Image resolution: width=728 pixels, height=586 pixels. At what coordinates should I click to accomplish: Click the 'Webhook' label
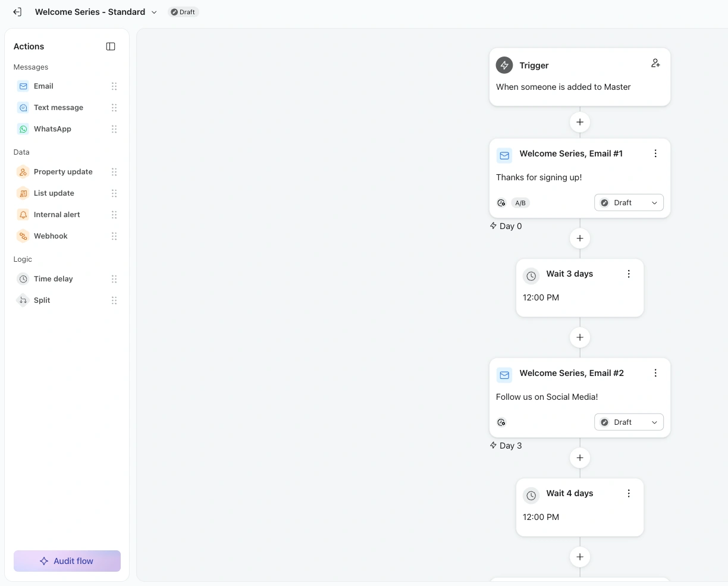tap(51, 236)
